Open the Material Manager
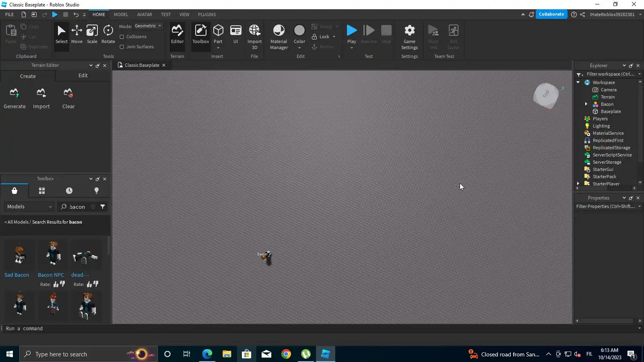Screen dimensions: 644x362 (x=279, y=37)
